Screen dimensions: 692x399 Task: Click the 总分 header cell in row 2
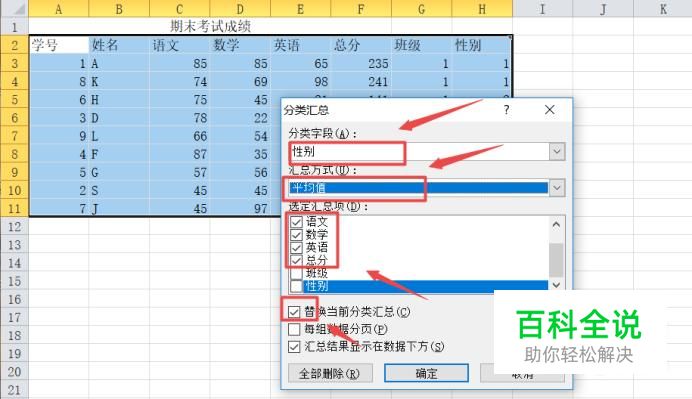pyautogui.click(x=361, y=45)
